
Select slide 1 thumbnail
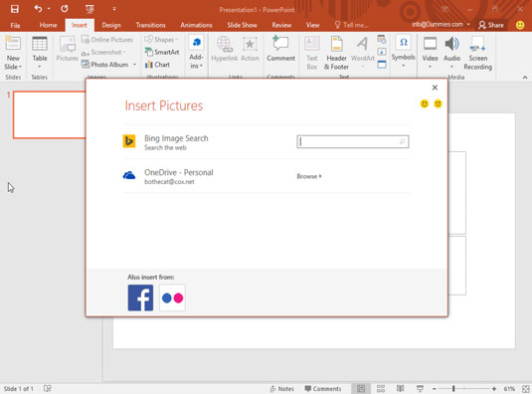tap(49, 114)
